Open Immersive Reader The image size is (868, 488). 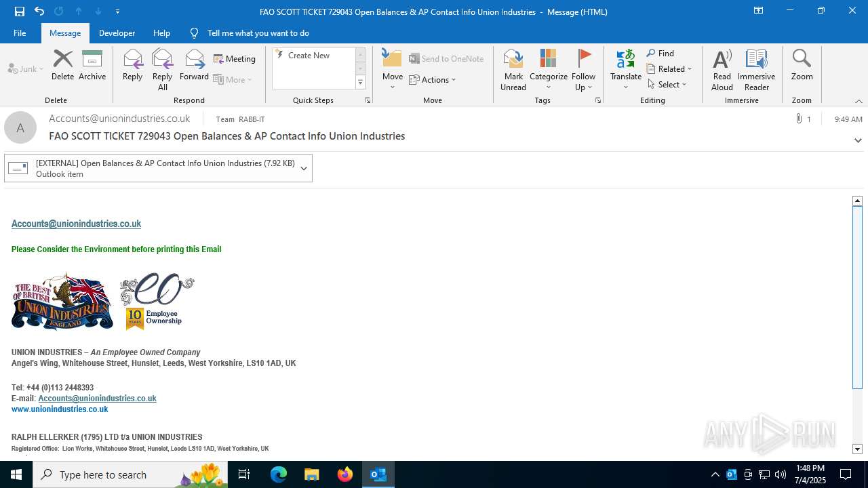[756, 70]
